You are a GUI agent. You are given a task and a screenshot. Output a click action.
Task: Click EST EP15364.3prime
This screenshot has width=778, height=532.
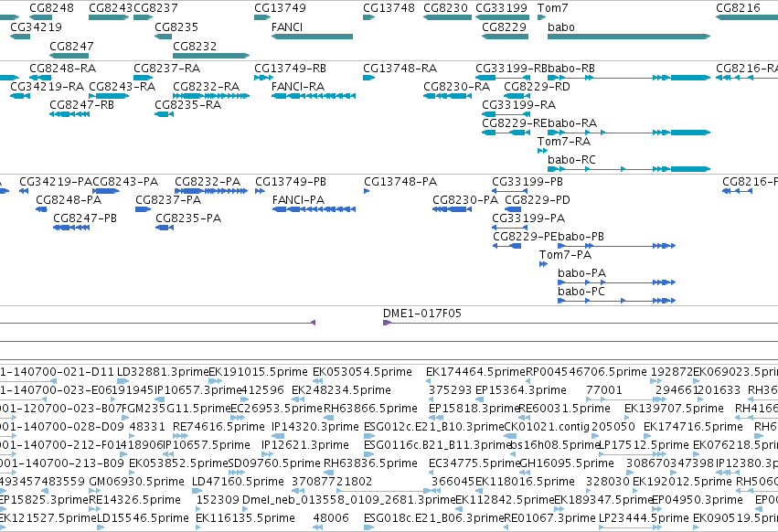click(481, 399)
